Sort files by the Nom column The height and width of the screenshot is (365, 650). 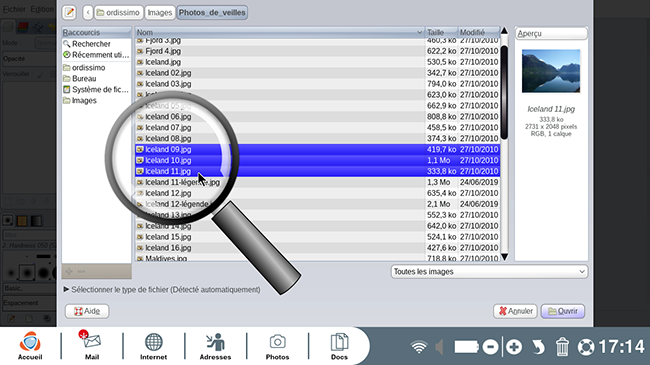pos(280,32)
